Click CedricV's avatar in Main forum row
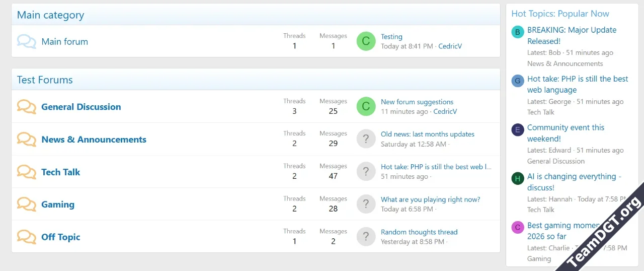This screenshot has width=644, height=271. click(x=366, y=41)
